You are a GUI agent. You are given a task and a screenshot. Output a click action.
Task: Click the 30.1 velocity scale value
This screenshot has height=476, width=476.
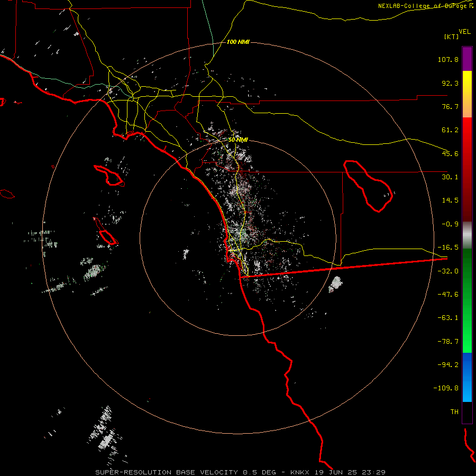pos(450,177)
